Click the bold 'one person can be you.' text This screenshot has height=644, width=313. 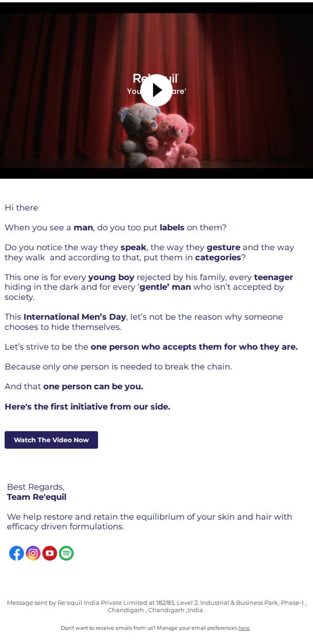pos(93,387)
